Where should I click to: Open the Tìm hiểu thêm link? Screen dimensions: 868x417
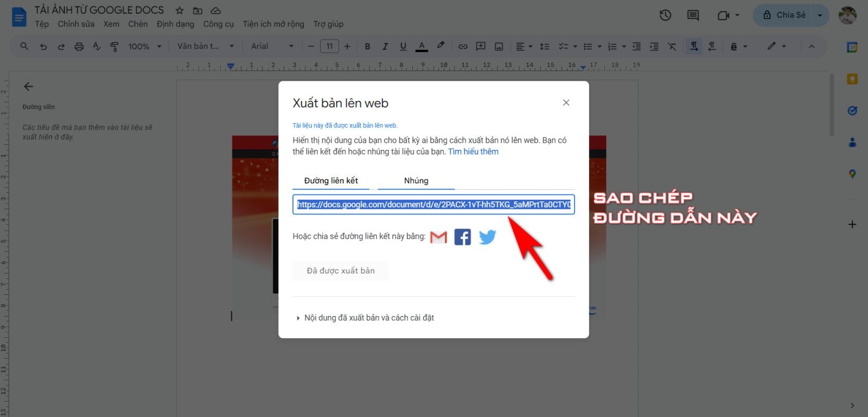[473, 151]
